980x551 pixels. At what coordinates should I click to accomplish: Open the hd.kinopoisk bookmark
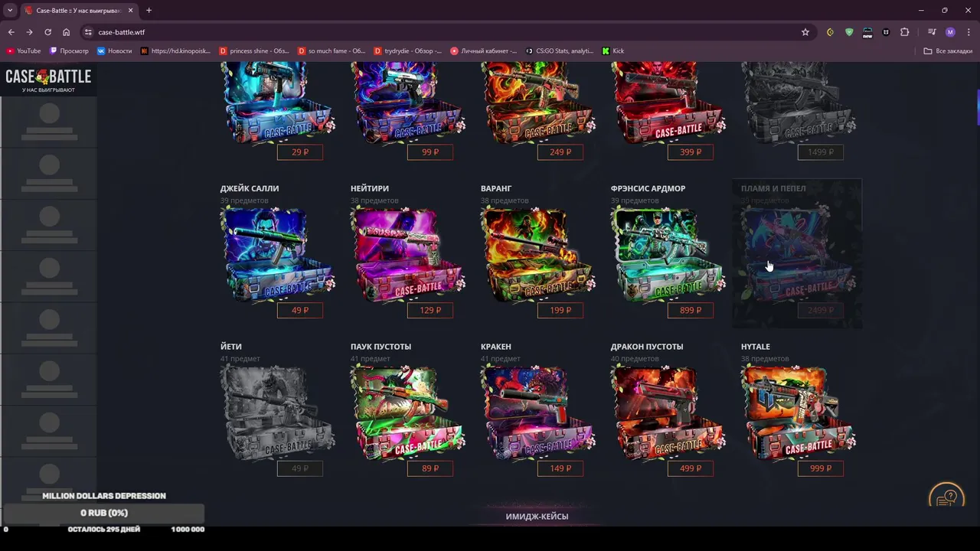click(x=175, y=51)
